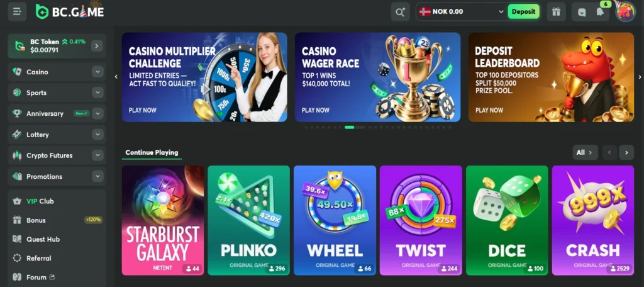Open the hamburger menu icon
This screenshot has height=287, width=644.
coord(17,11)
